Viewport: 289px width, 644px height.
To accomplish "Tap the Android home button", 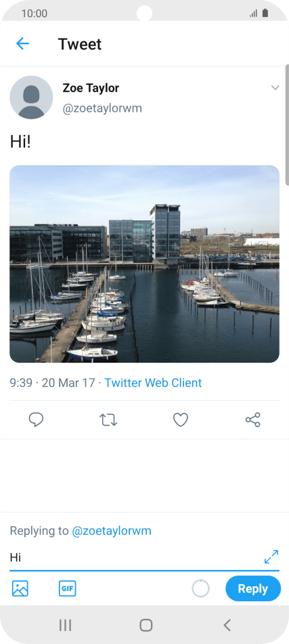I will point(146,625).
